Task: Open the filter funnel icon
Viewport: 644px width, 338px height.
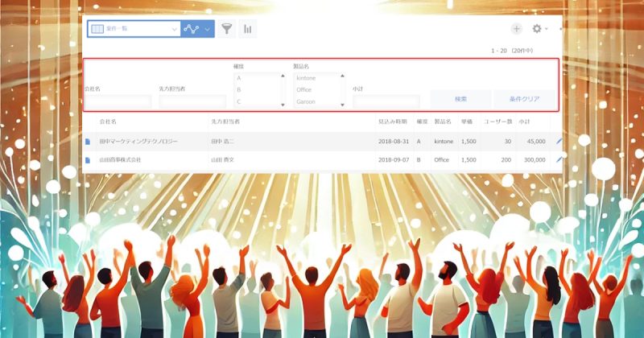Action: pyautogui.click(x=227, y=29)
